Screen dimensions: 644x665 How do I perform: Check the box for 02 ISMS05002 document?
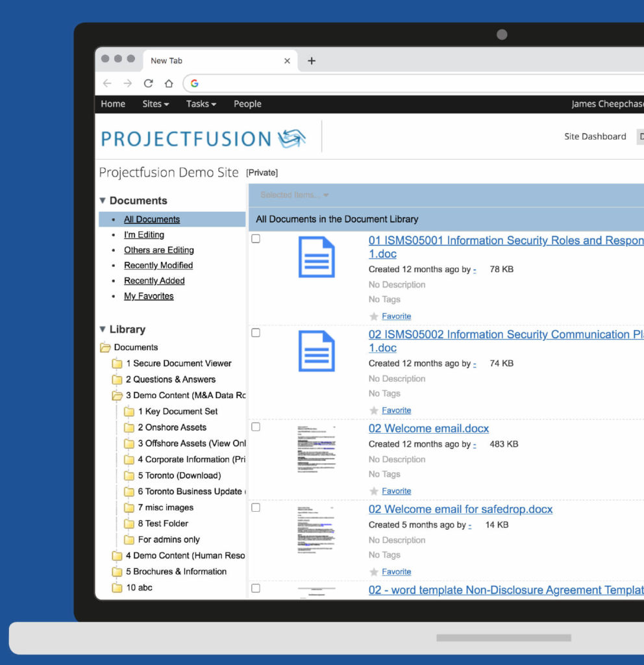(256, 333)
